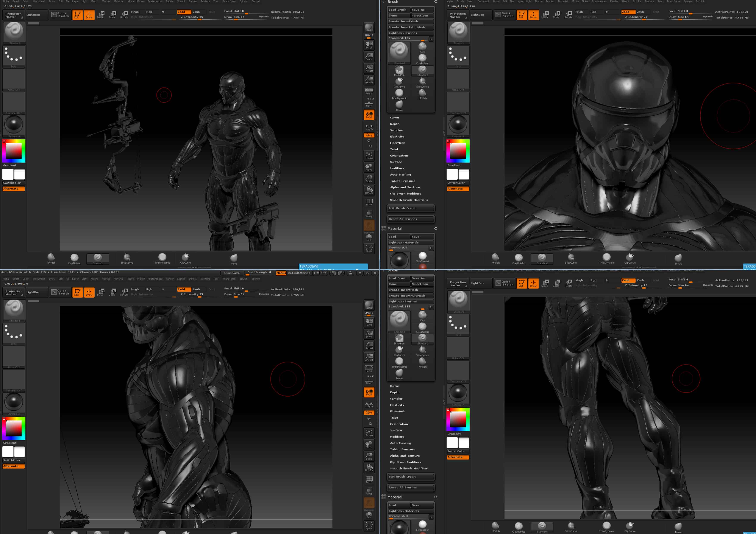756x534 pixels.
Task: Pick ClayBuildup brush in lower Brush panel
Action: (422, 327)
